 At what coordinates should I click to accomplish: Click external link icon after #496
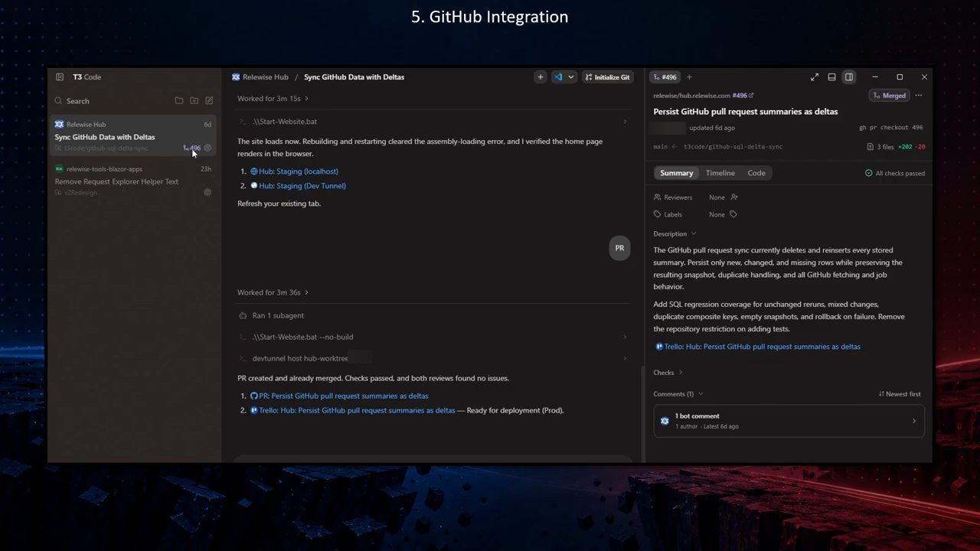pyautogui.click(x=751, y=96)
